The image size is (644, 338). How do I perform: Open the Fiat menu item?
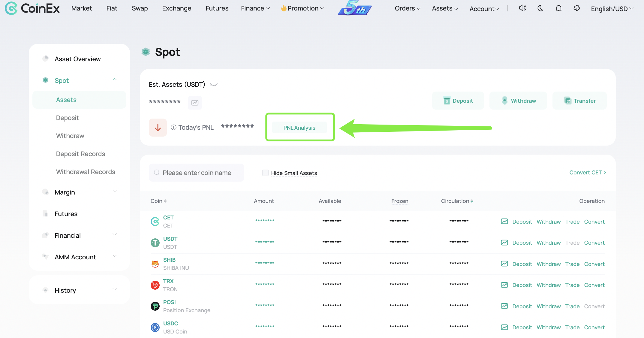coord(112,8)
